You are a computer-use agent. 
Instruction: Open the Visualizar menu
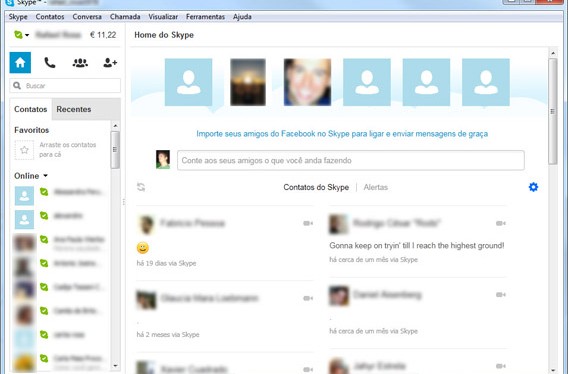tap(163, 17)
